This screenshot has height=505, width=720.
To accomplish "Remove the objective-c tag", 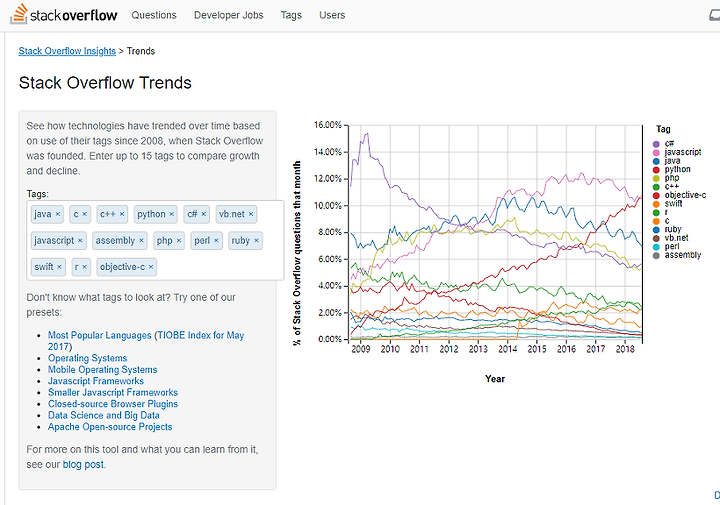I will (x=151, y=267).
